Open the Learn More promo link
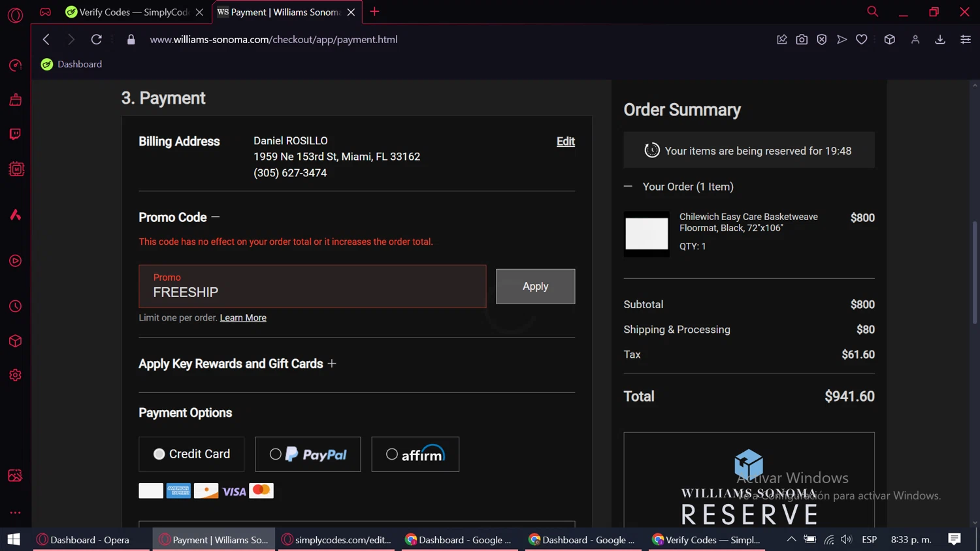This screenshot has width=980, height=551. coord(243,318)
